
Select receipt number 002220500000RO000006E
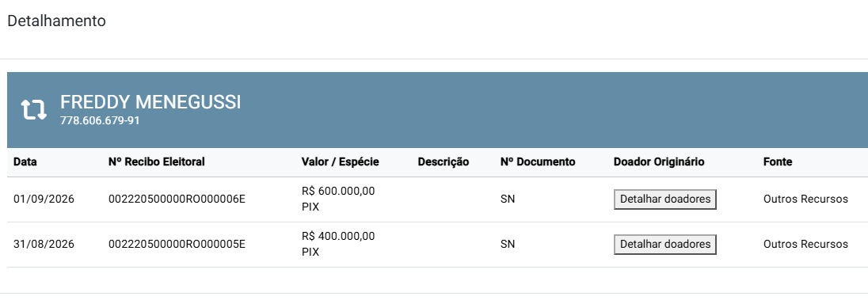(x=177, y=199)
